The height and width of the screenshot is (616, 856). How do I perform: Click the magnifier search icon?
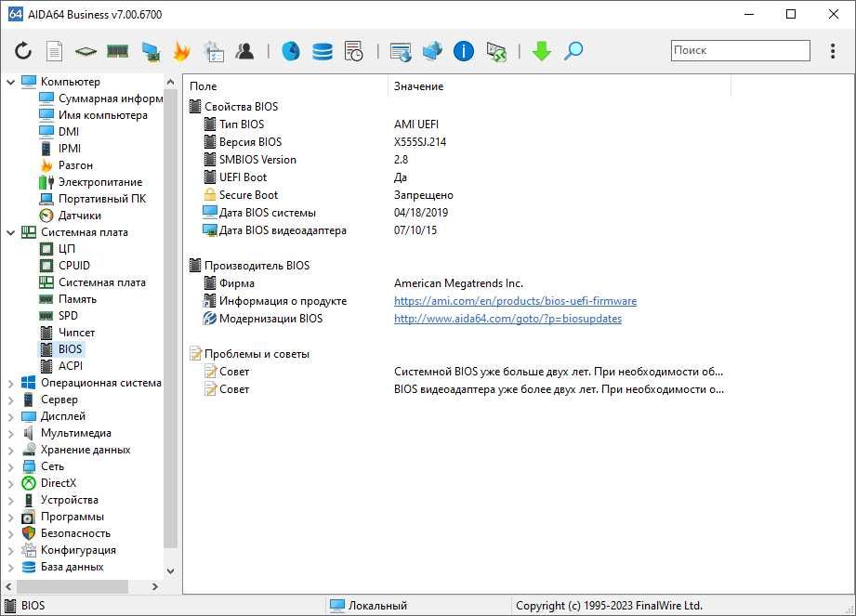[573, 51]
